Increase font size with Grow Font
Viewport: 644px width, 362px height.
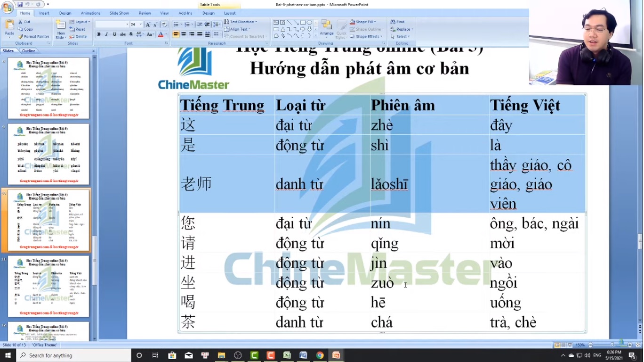tap(148, 25)
